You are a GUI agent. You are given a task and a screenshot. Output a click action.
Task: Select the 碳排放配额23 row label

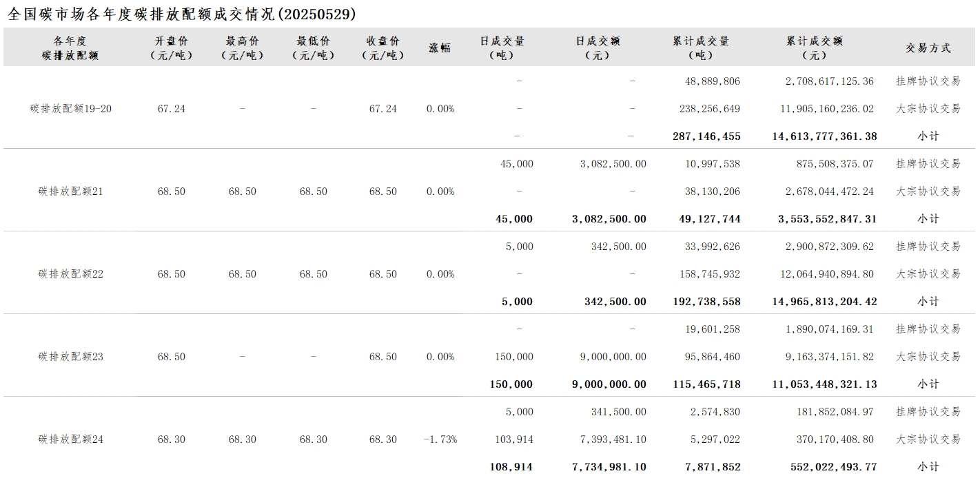click(x=70, y=357)
